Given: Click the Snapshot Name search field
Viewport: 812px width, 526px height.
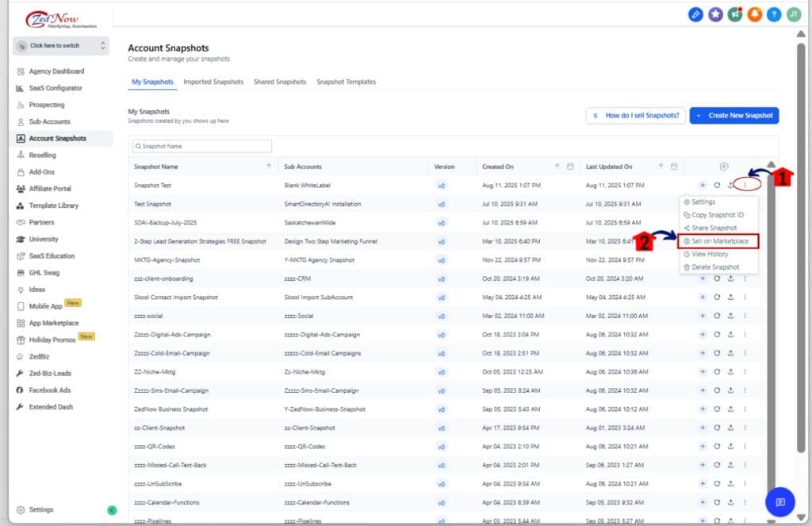Looking at the screenshot, I should coord(202,147).
